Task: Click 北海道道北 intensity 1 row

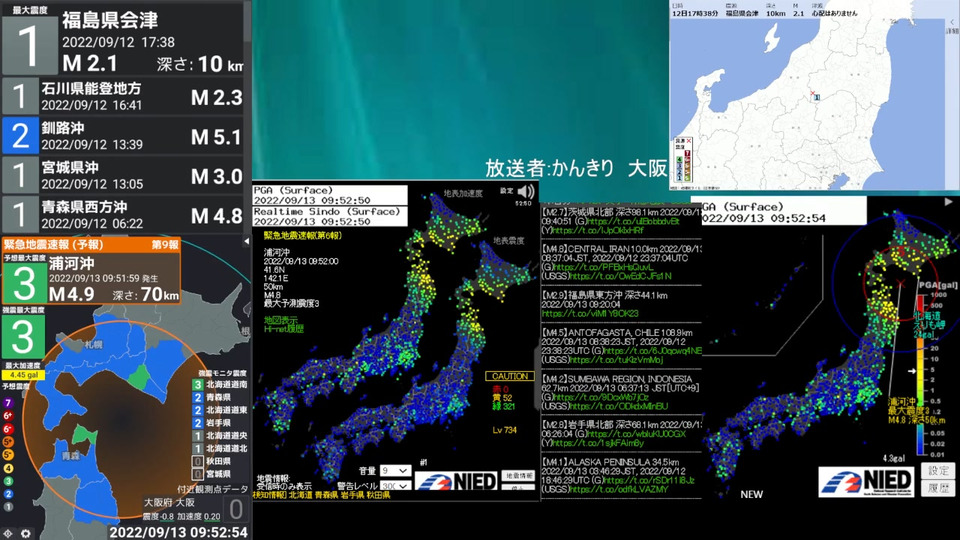Action: point(220,449)
